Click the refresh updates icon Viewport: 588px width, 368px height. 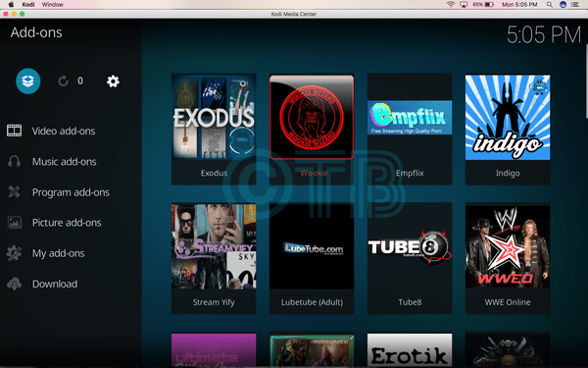click(x=63, y=81)
